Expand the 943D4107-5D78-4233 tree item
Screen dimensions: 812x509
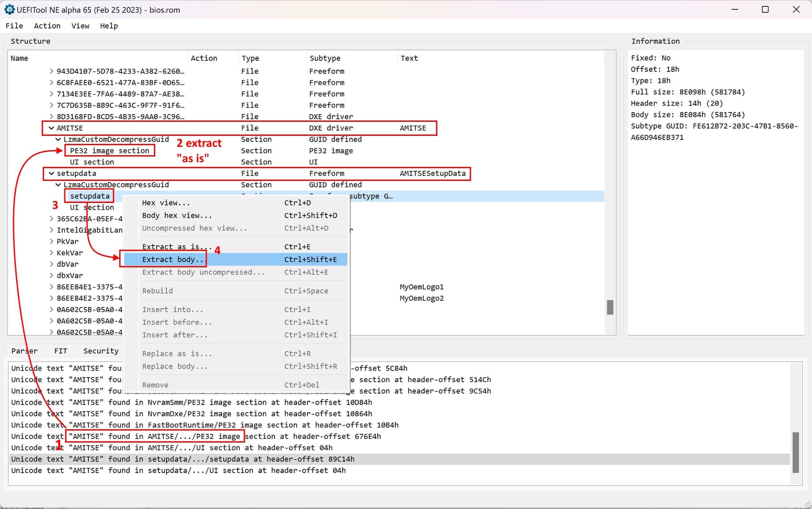coord(51,71)
